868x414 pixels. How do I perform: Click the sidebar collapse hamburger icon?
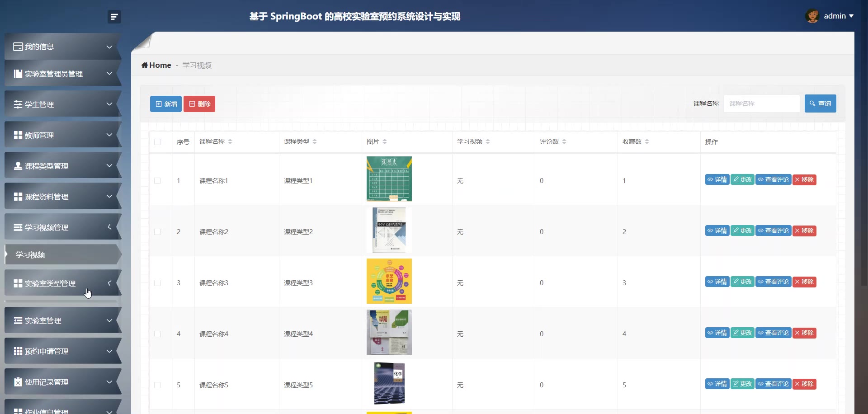[114, 17]
